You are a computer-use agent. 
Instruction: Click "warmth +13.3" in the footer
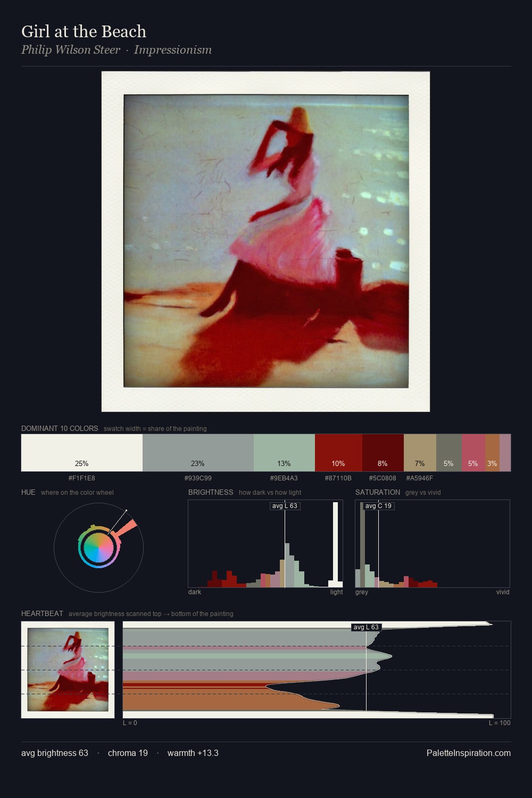[193, 753]
